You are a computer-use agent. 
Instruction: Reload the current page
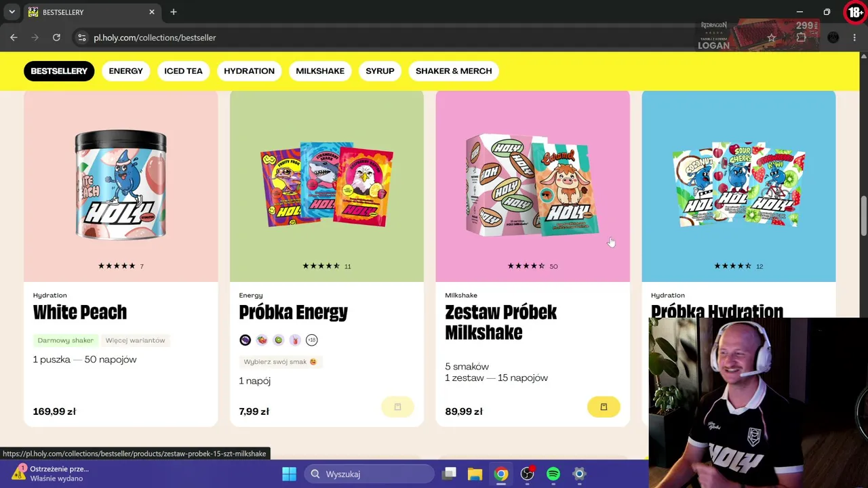[x=56, y=37]
